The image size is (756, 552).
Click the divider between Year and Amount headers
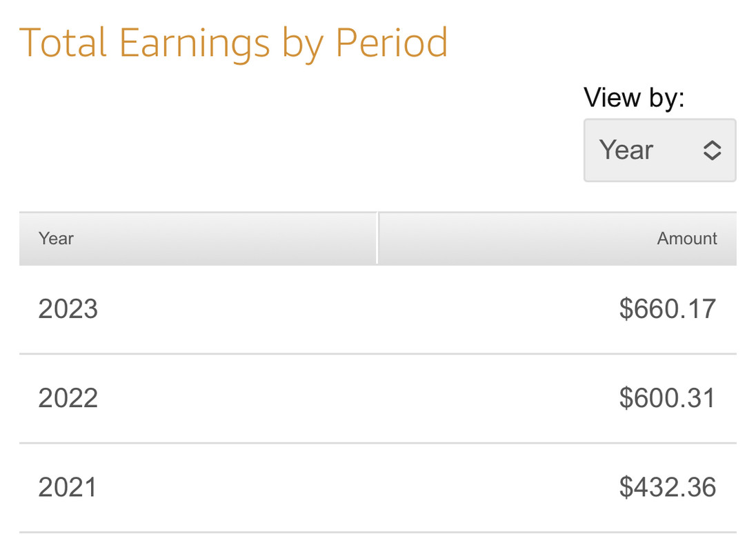377,239
